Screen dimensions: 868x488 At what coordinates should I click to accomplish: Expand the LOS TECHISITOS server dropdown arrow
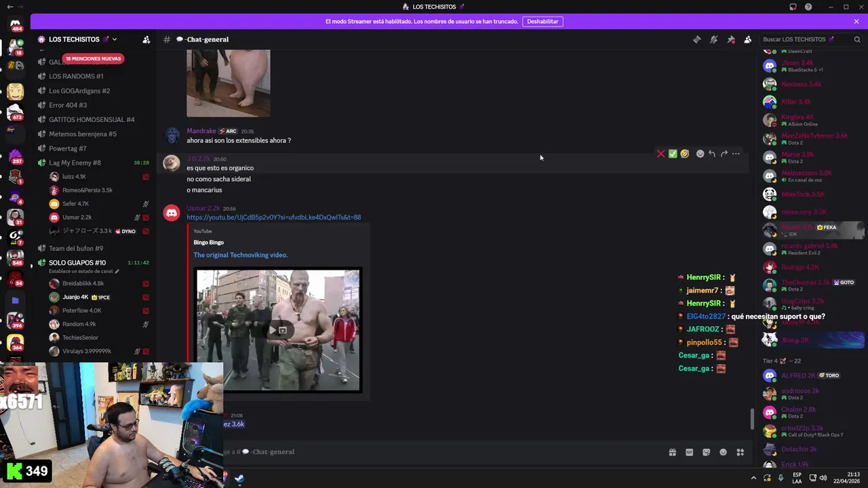click(115, 39)
